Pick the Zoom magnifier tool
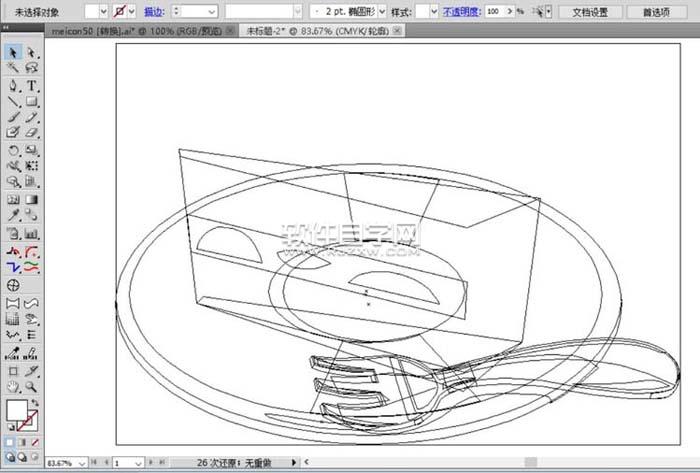700x473 pixels. (31, 387)
